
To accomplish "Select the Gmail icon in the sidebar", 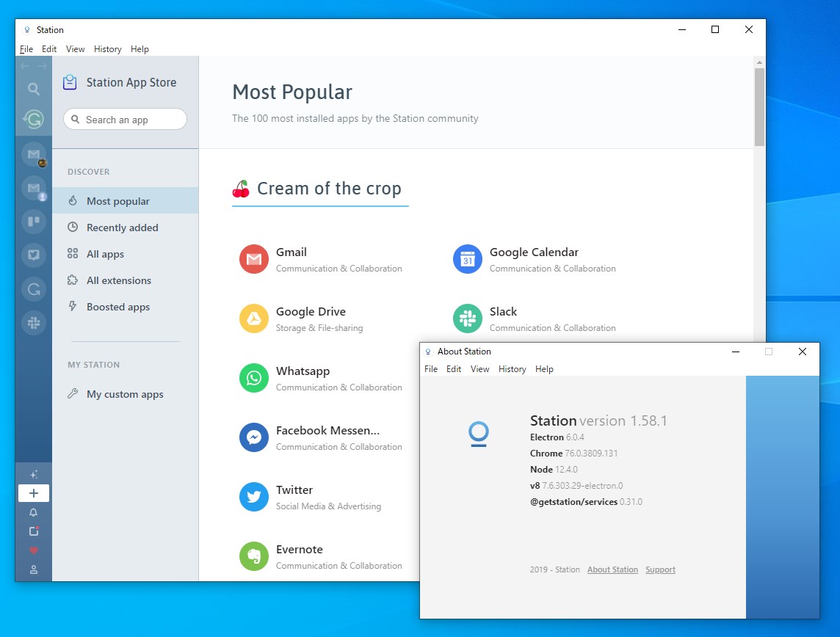I will click(34, 155).
